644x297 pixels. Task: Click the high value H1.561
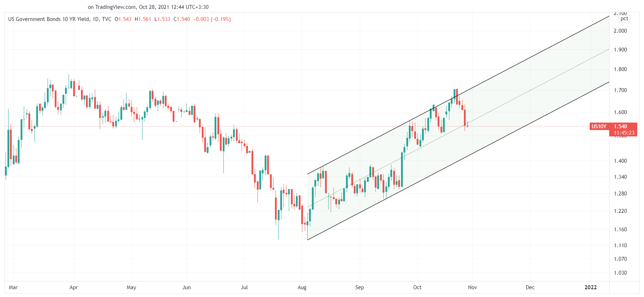tap(143, 19)
